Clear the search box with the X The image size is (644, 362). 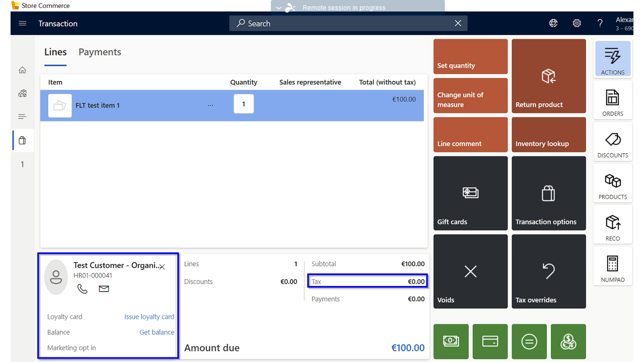[x=458, y=23]
